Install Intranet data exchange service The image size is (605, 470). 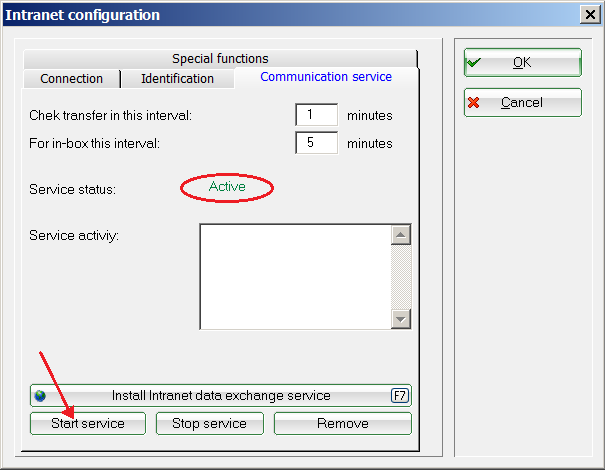click(221, 396)
